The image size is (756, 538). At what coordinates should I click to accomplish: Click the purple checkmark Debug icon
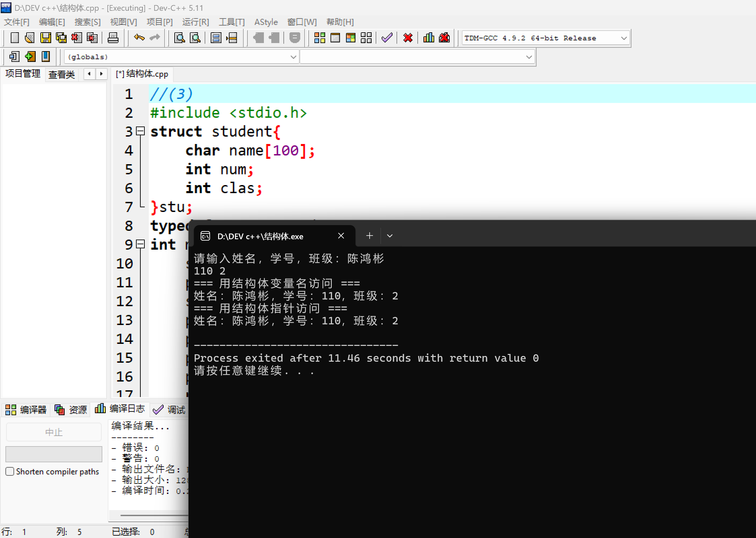coord(387,38)
